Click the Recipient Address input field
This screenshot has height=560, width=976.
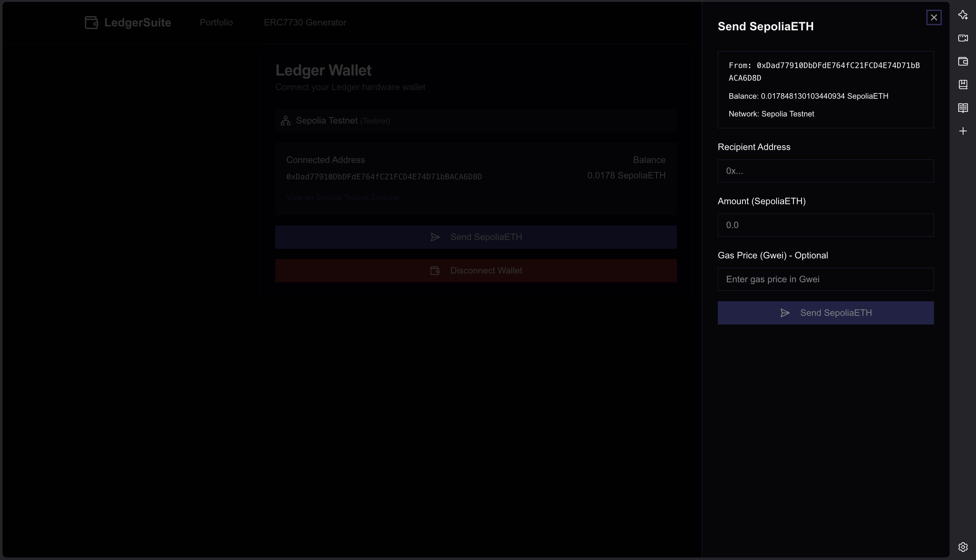[x=826, y=171]
